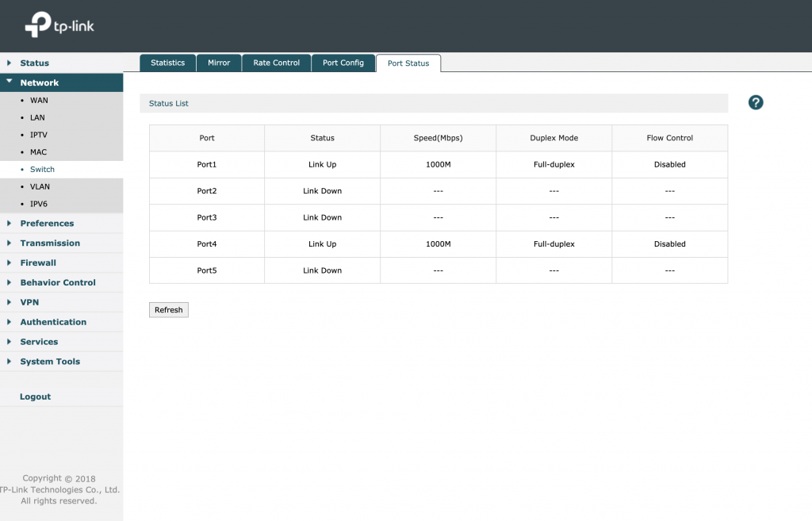
Task: Expand the Firewall section
Action: click(38, 262)
